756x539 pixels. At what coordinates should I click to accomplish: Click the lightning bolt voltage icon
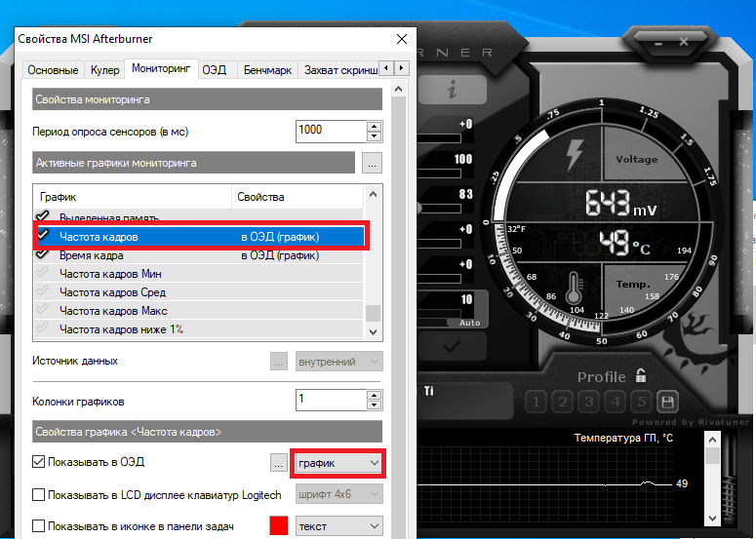point(574,155)
